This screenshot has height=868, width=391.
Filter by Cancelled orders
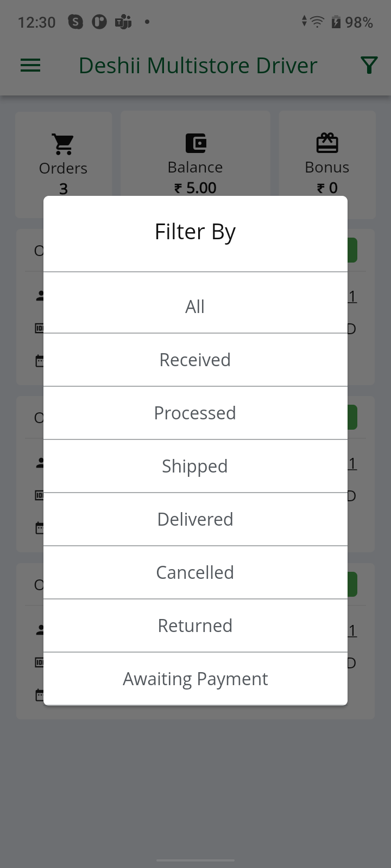[x=195, y=572]
